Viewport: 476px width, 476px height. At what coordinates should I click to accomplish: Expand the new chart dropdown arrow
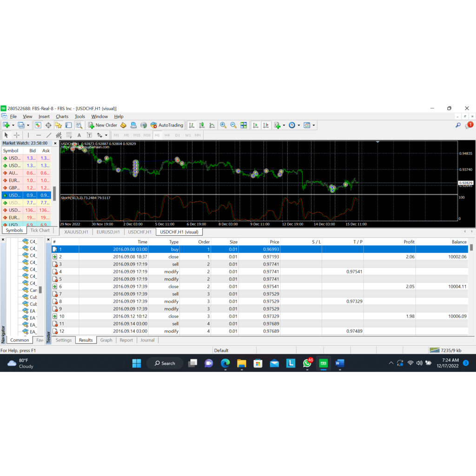[13, 125]
